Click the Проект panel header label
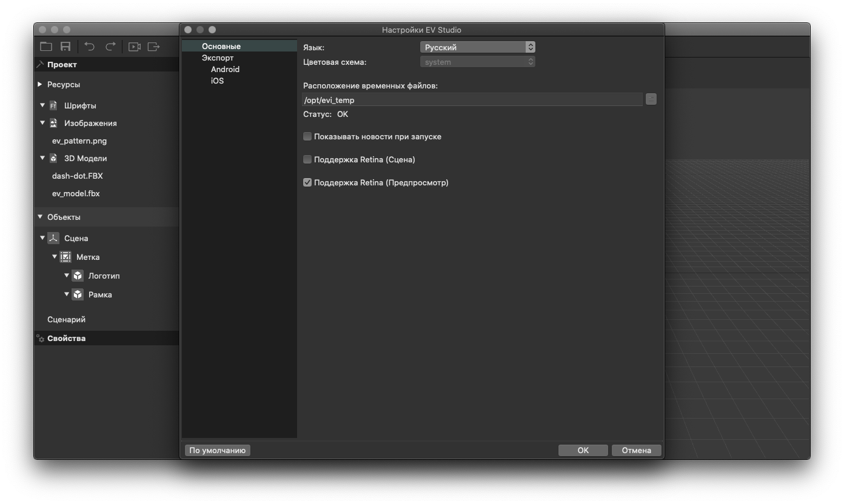The width and height of the screenshot is (844, 504). pyautogui.click(x=62, y=64)
